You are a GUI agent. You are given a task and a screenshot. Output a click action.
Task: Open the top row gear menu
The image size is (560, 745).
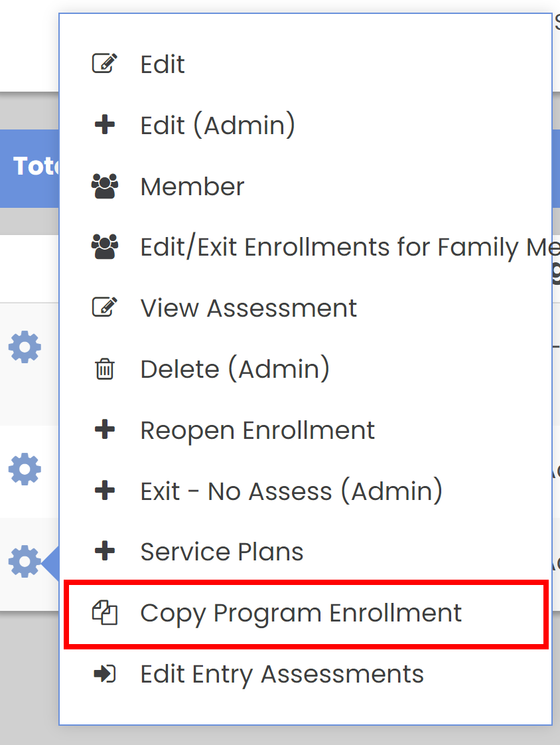coord(25,347)
